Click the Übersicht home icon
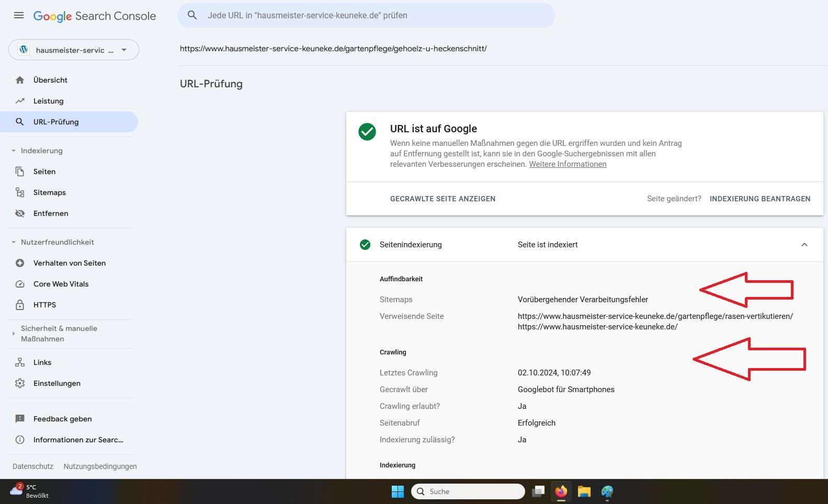Viewport: 828px width, 504px height. tap(20, 80)
